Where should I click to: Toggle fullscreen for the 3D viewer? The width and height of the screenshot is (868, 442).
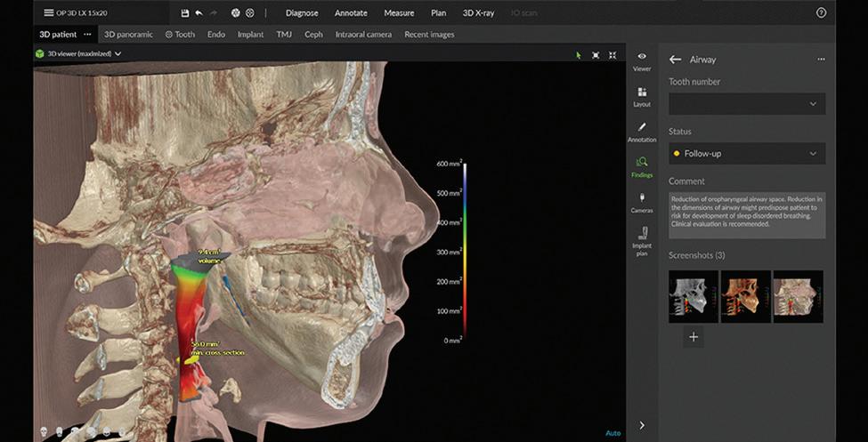click(x=612, y=54)
